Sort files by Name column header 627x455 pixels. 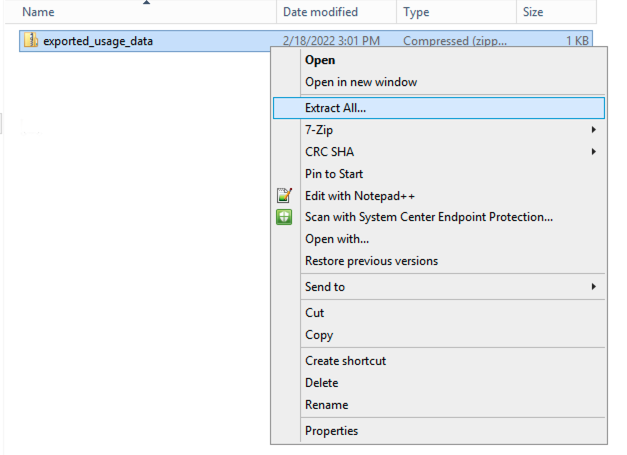pyautogui.click(x=38, y=12)
